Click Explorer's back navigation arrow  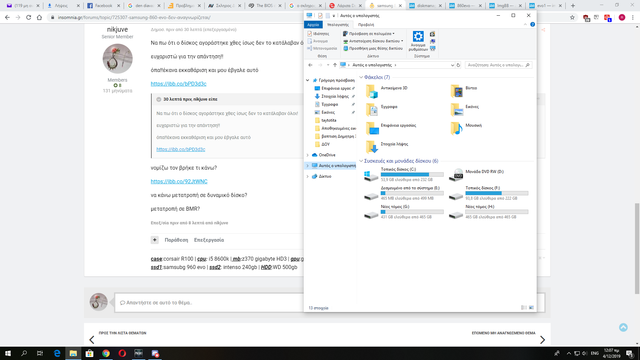(x=310, y=65)
